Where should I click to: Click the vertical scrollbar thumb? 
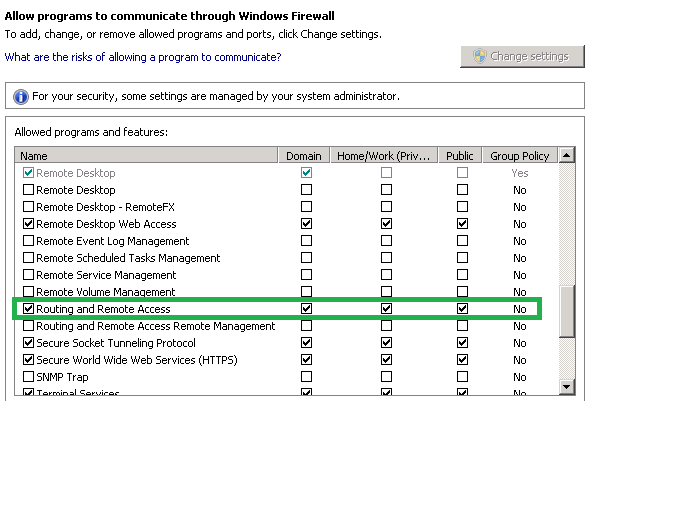pos(567,311)
